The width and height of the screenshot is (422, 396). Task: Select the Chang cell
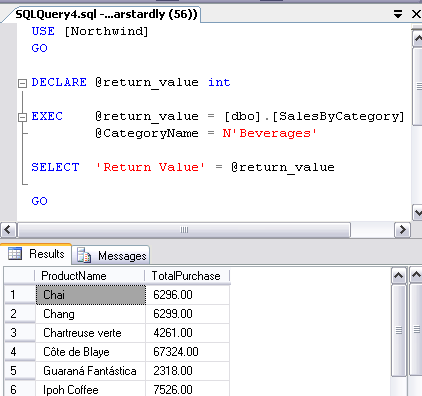point(91,314)
